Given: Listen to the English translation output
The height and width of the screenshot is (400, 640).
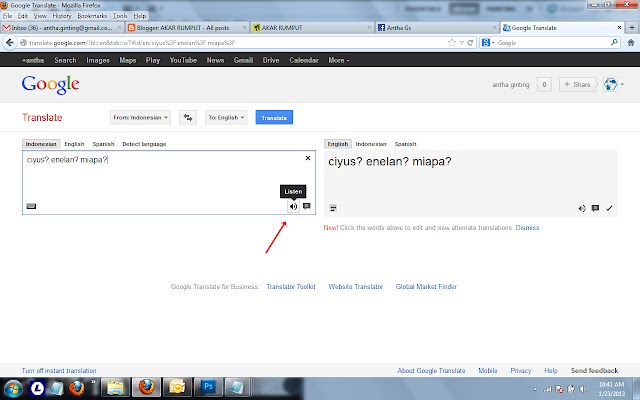Looking at the screenshot, I should click(x=582, y=209).
